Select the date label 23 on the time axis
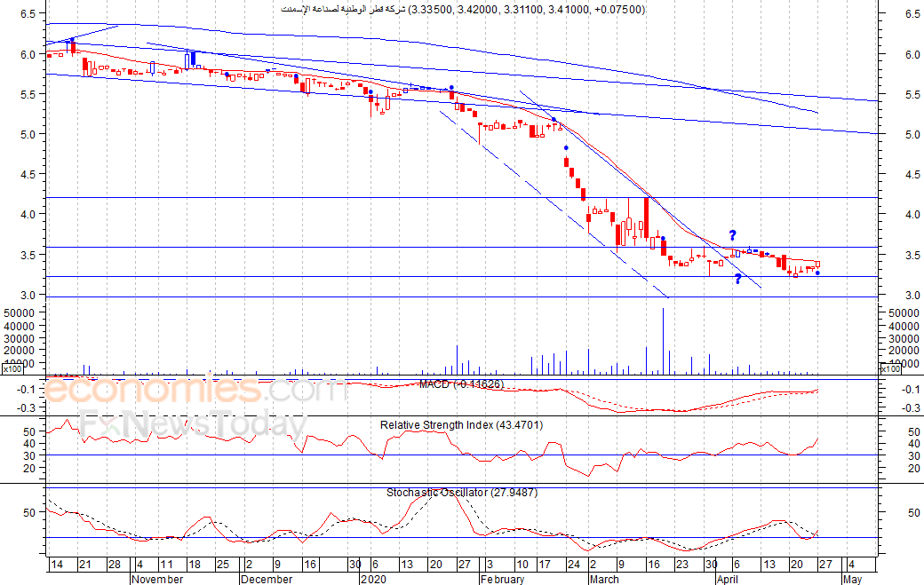The width and height of the screenshot is (924, 585). 681,565
